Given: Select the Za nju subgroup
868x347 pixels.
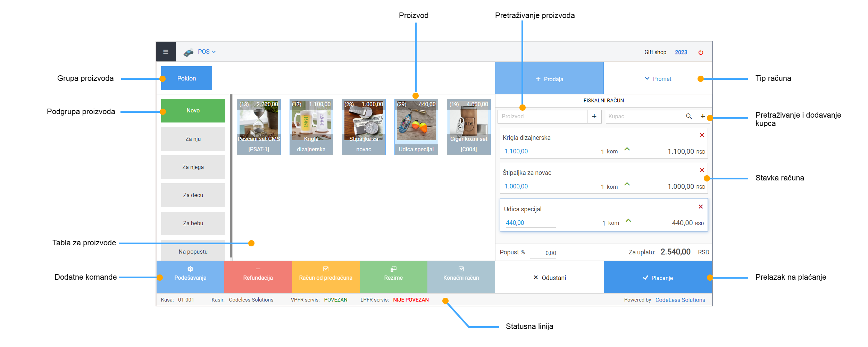Looking at the screenshot, I should coord(193,139).
